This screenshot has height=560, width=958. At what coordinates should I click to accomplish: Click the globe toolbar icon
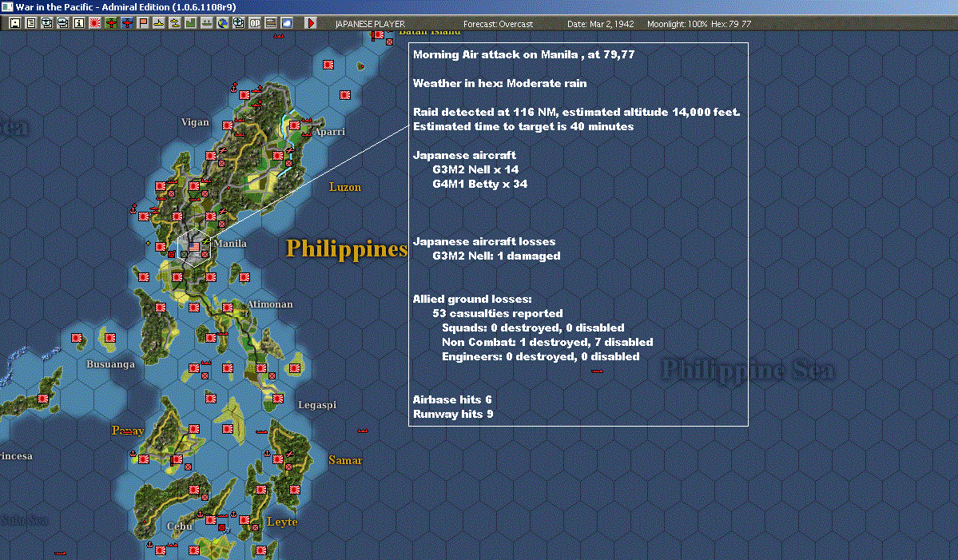click(222, 23)
